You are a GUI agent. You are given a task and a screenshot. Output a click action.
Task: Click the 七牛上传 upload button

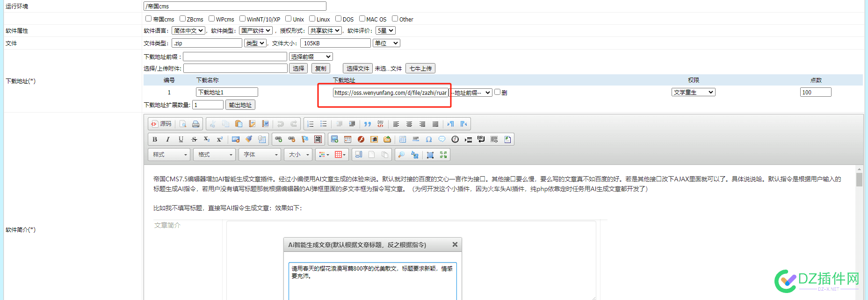tap(420, 68)
